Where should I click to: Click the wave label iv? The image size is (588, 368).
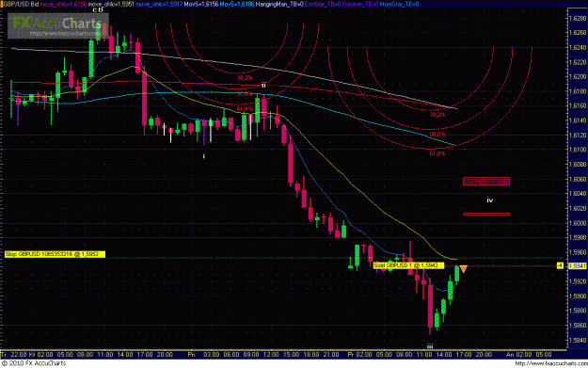489,200
